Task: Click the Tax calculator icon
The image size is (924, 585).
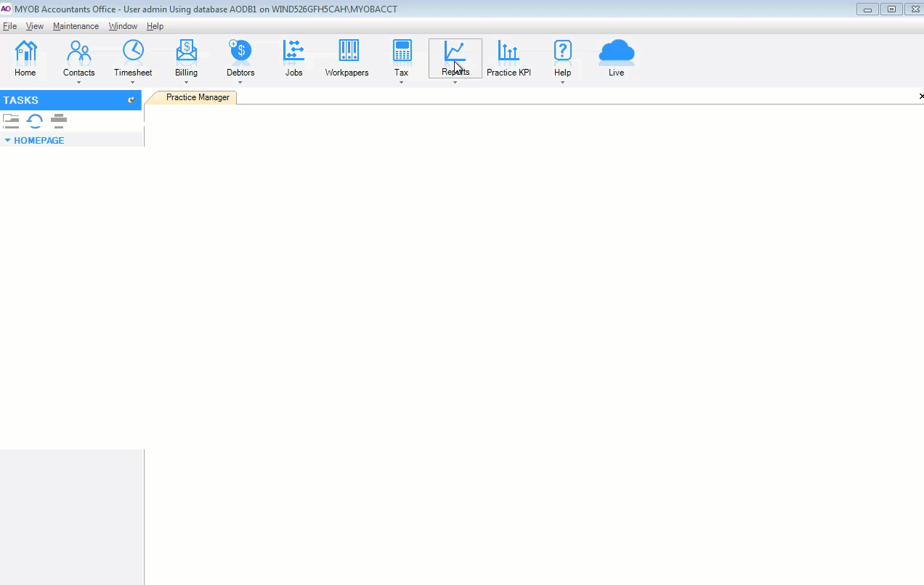Action: (x=402, y=52)
